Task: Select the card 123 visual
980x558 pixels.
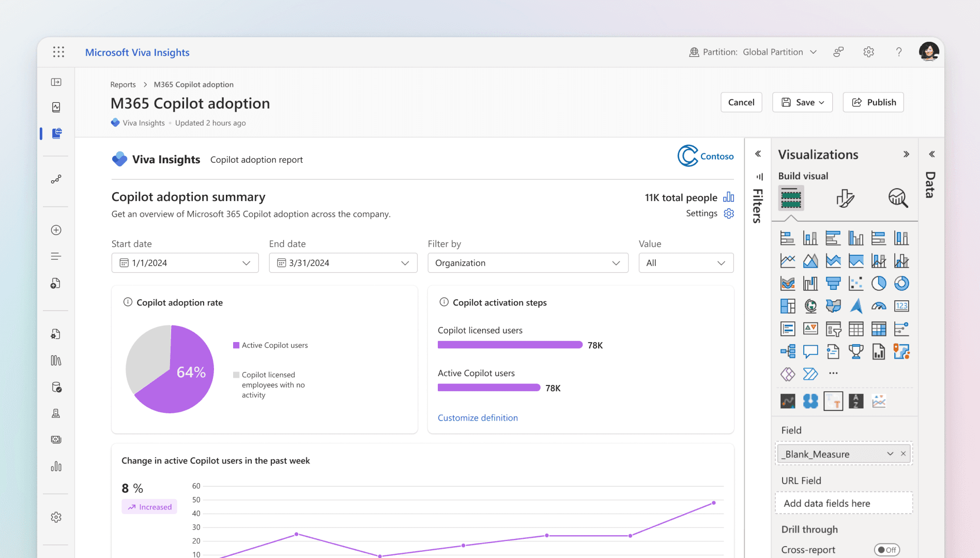Action: pyautogui.click(x=901, y=306)
